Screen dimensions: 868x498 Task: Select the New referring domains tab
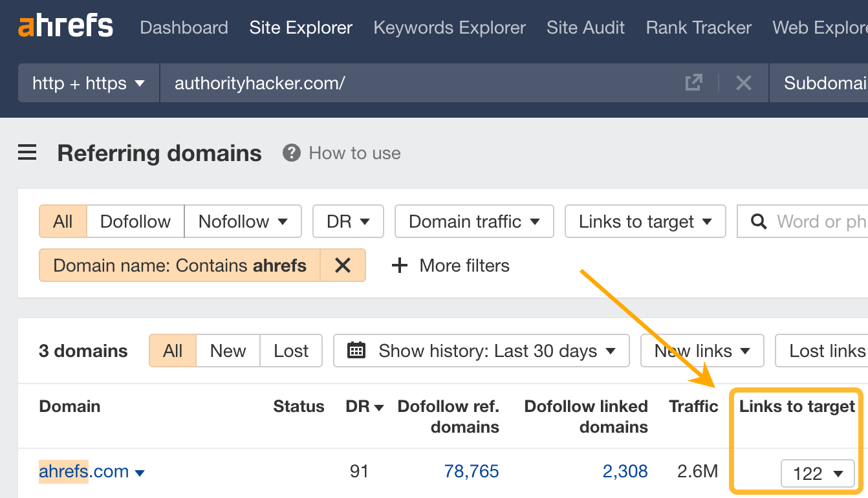[x=227, y=351]
